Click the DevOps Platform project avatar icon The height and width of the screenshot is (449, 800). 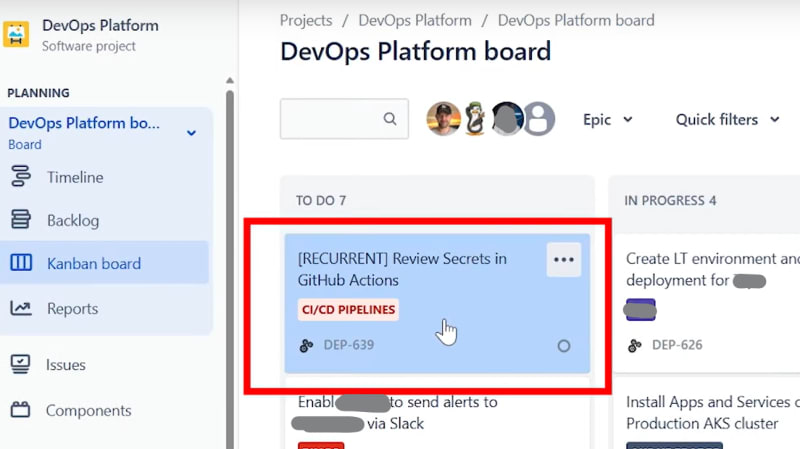[x=16, y=35]
